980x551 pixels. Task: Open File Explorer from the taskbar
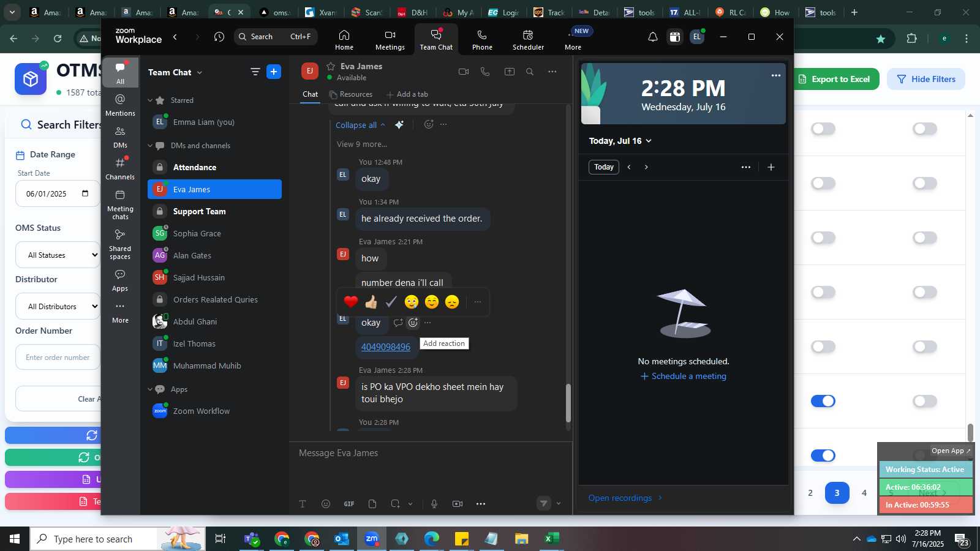click(522, 539)
